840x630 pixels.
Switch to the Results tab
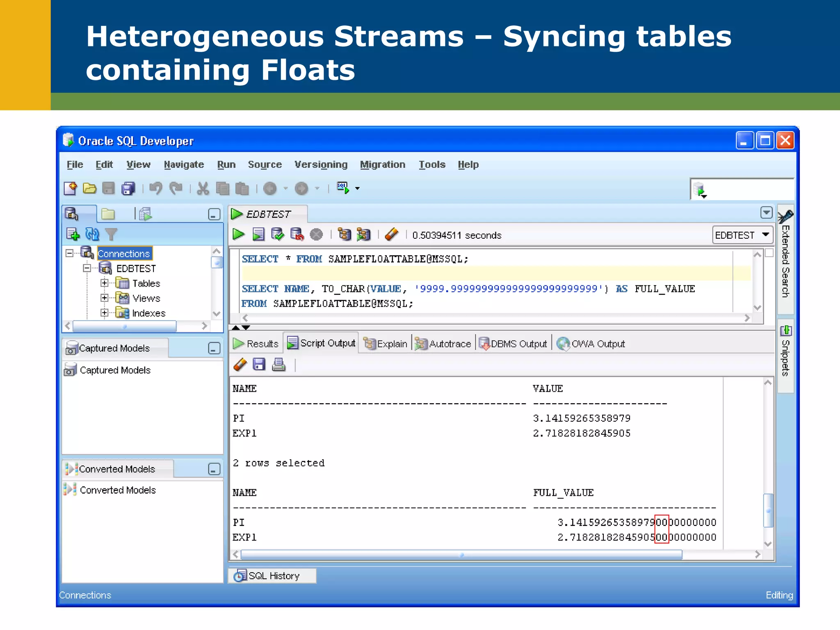[256, 343]
